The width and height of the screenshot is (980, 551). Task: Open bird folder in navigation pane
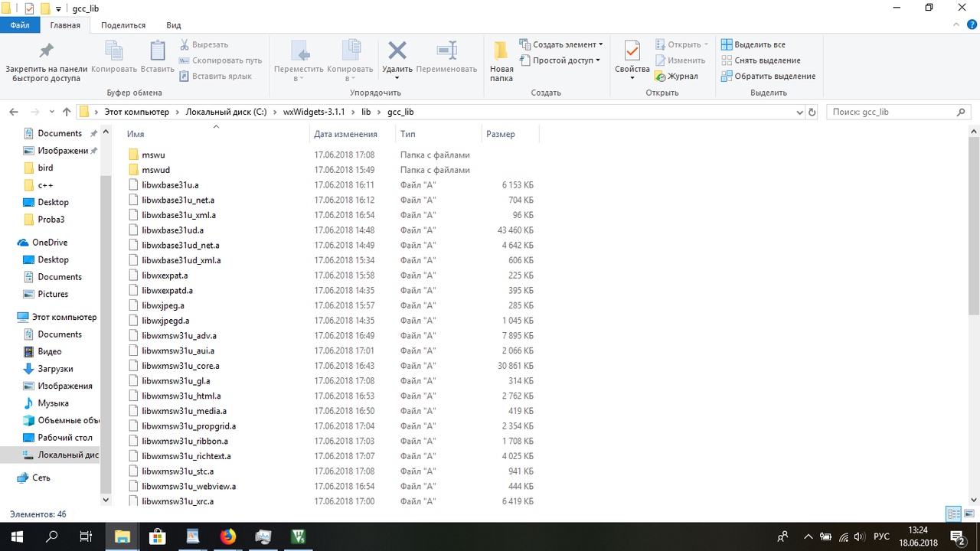45,168
